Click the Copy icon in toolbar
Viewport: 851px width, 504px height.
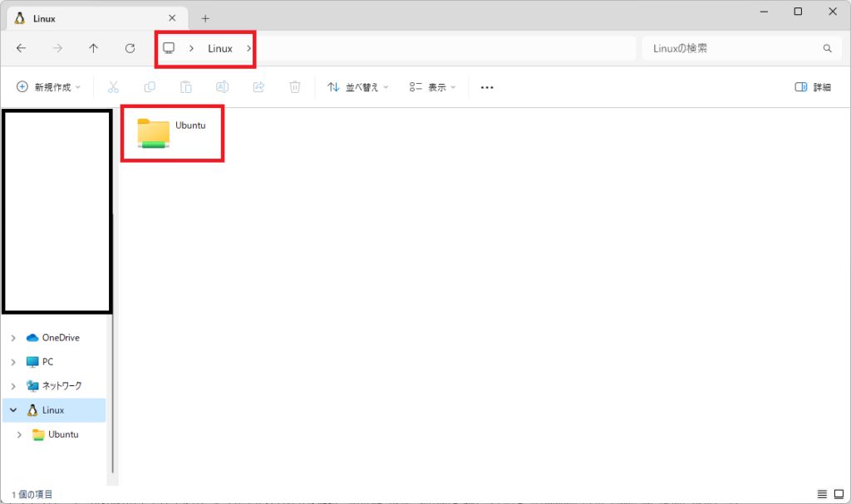(x=150, y=87)
